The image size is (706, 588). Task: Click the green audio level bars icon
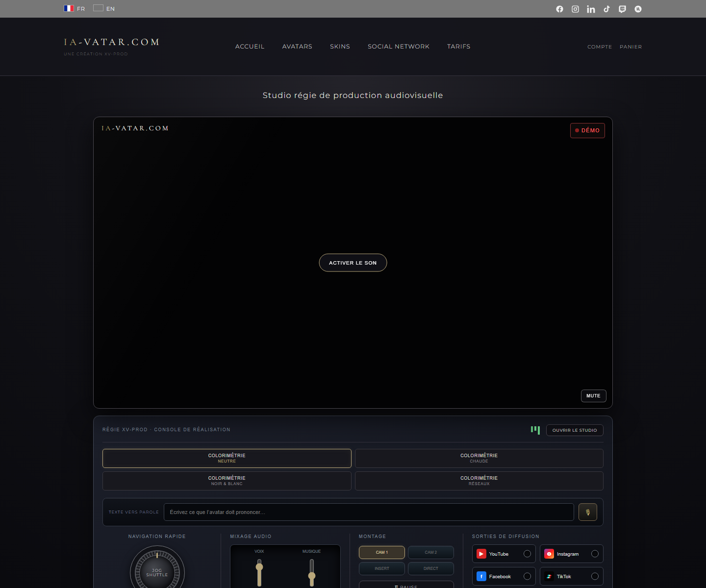click(x=535, y=430)
